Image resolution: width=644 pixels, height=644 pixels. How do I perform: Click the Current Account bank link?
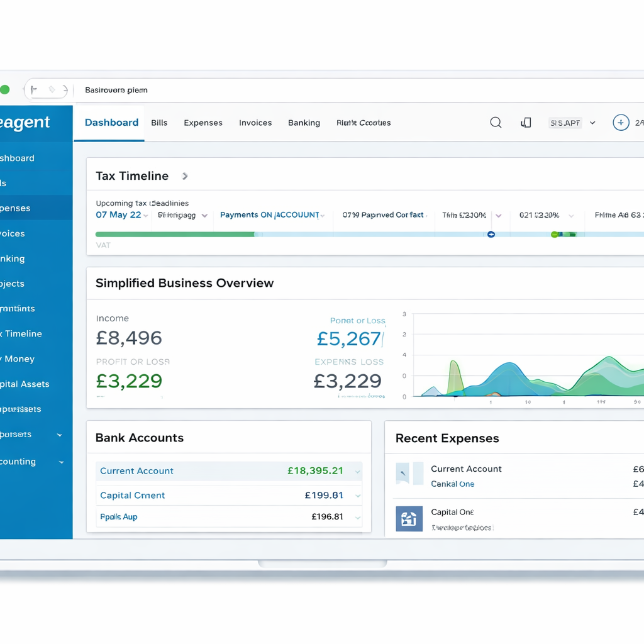[136, 471]
